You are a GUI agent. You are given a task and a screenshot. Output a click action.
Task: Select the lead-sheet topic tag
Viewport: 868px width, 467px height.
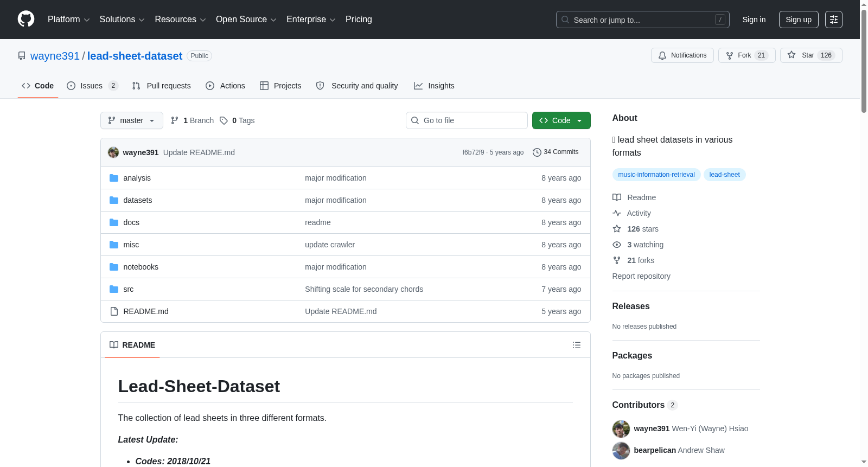(725, 175)
